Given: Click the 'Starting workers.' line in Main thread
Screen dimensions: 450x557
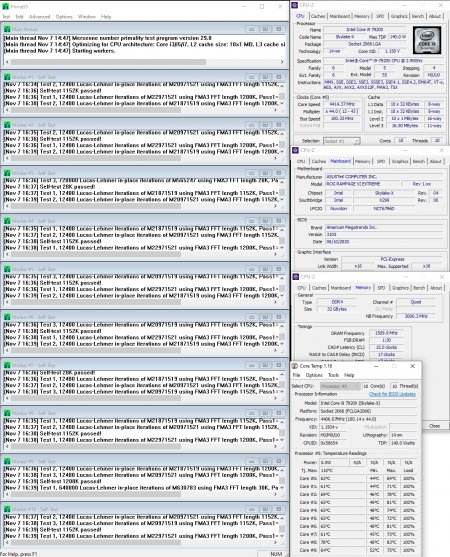Looking at the screenshot, I should coord(60,51).
